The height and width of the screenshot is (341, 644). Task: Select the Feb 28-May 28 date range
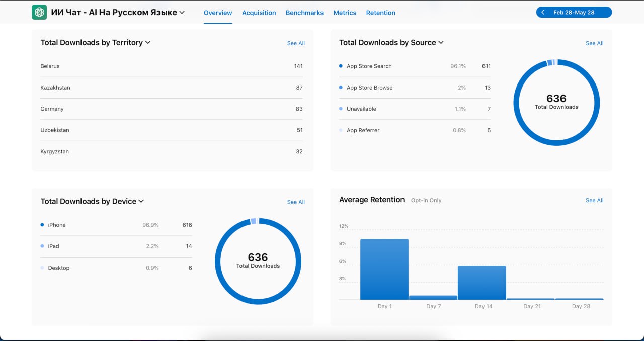pyautogui.click(x=574, y=13)
